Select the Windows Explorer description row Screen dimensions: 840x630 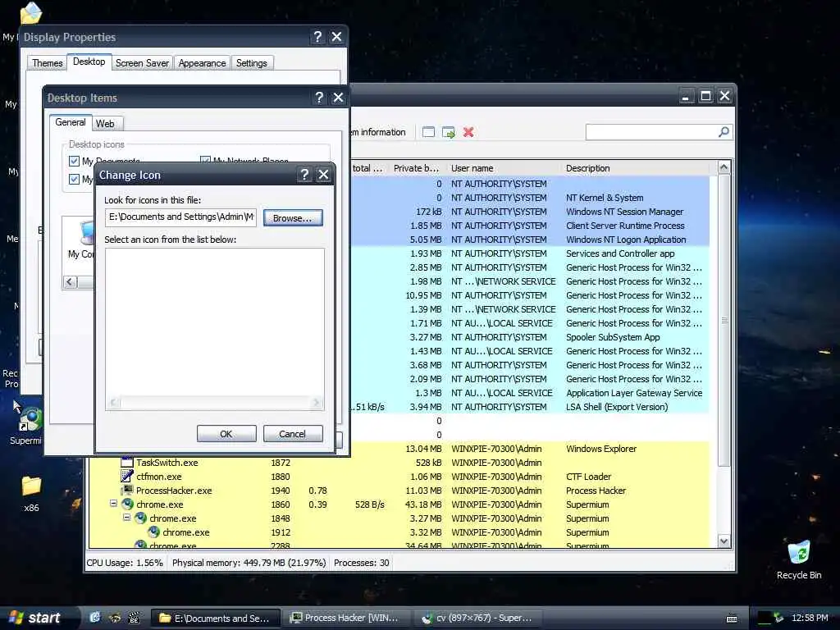[601, 449]
